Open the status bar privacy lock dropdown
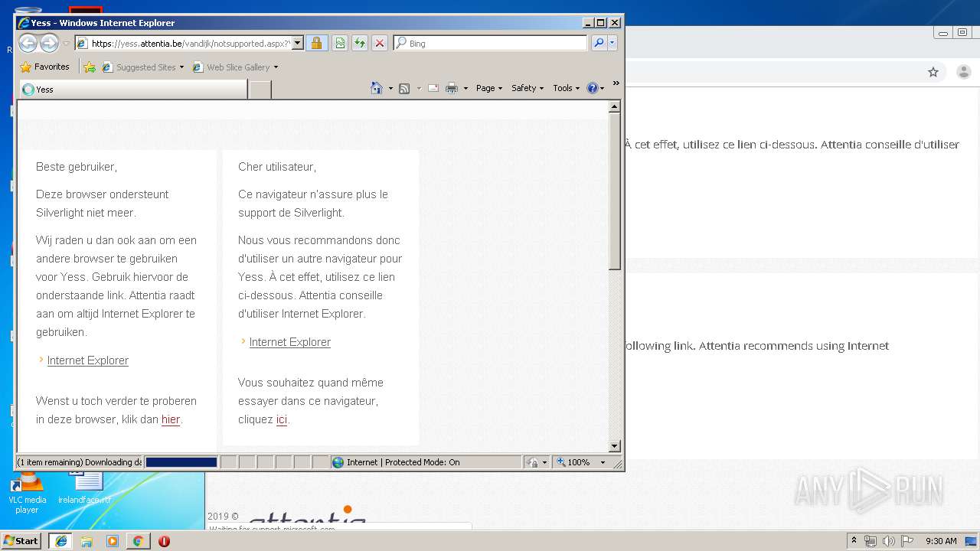The image size is (980, 551). (x=537, y=462)
